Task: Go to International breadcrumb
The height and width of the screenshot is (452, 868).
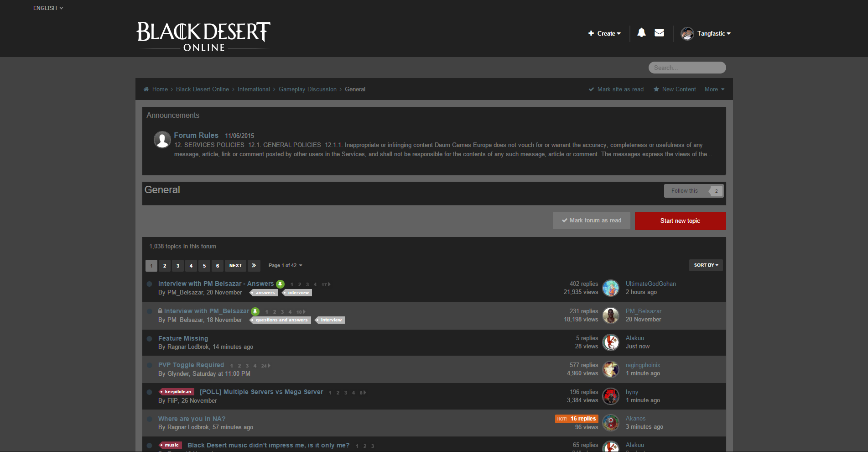Action: (254, 89)
